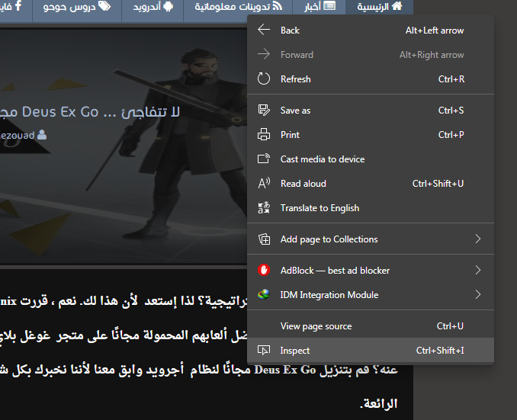
Task: Open the Deus Ex Go article headline
Action: pyautogui.click(x=90, y=112)
